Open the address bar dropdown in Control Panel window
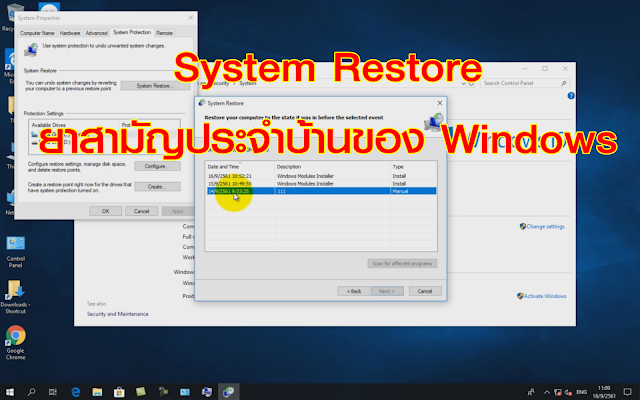Image resolution: width=640 pixels, height=400 pixels. (463, 83)
